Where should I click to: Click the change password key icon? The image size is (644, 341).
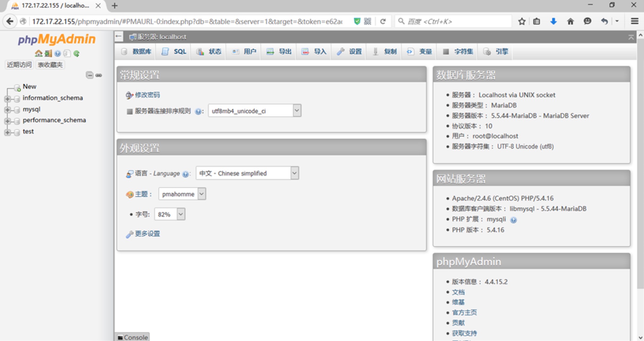click(x=129, y=95)
